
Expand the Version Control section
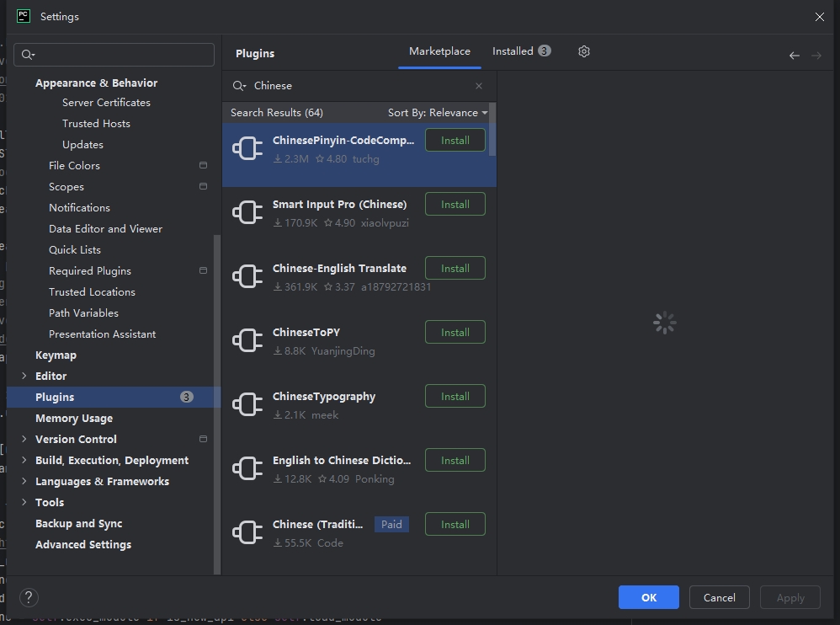[24, 439]
